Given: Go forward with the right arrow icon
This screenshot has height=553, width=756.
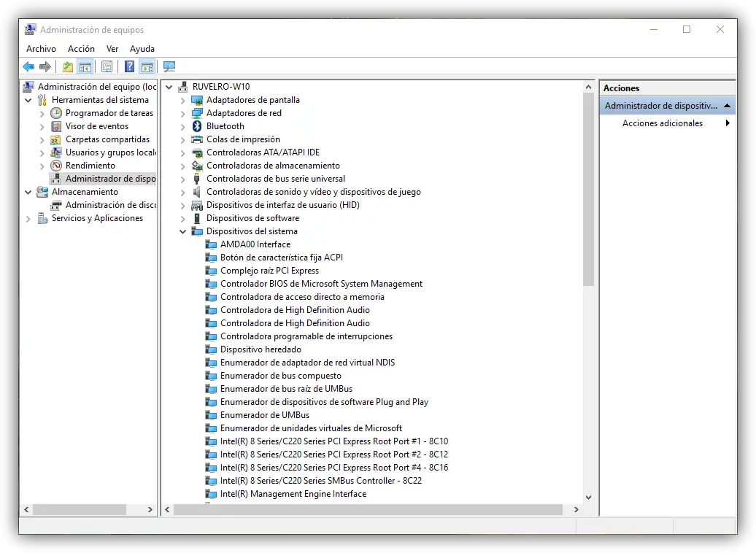Looking at the screenshot, I should pos(45,66).
